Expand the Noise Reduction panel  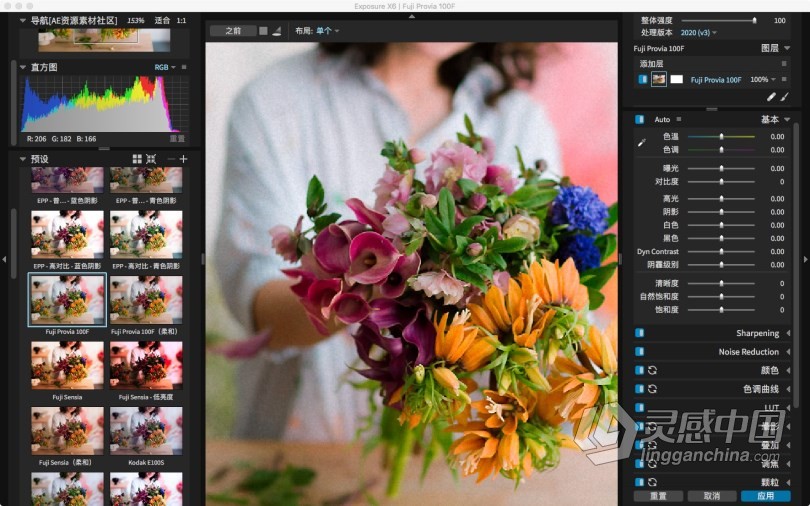pos(788,352)
